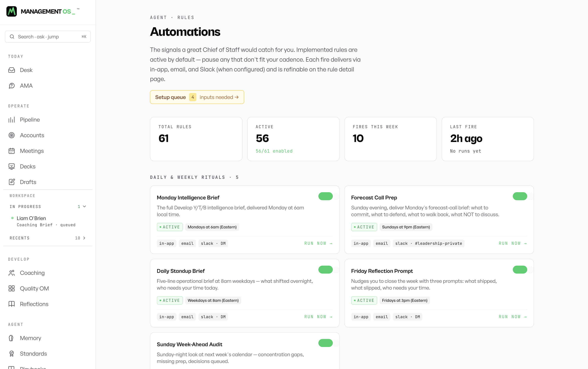Open the Coaching section

pyautogui.click(x=48, y=273)
